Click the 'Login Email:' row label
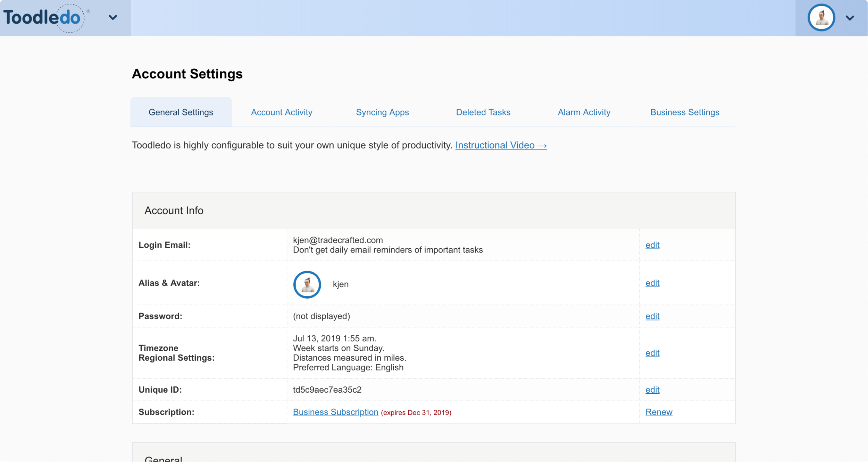This screenshot has width=868, height=462. tap(165, 245)
